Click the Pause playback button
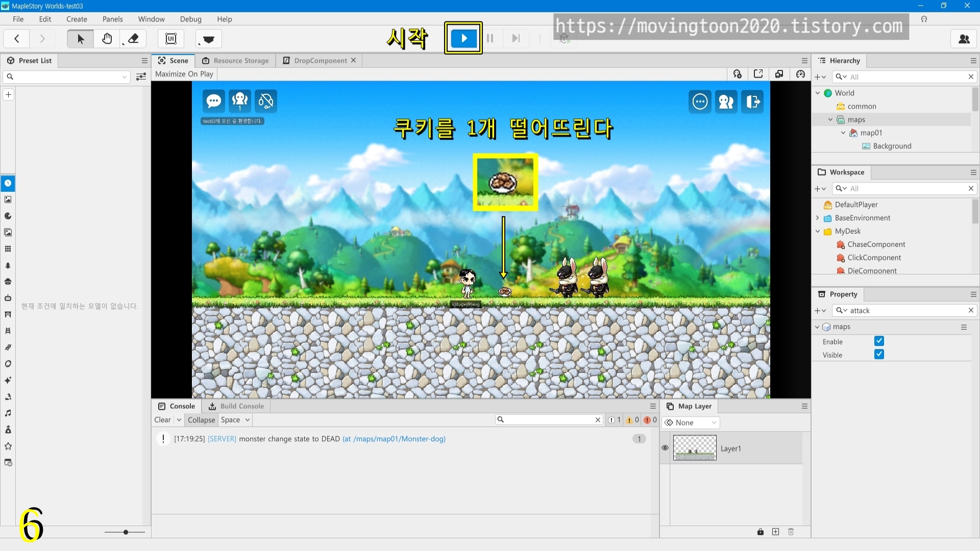 490,38
